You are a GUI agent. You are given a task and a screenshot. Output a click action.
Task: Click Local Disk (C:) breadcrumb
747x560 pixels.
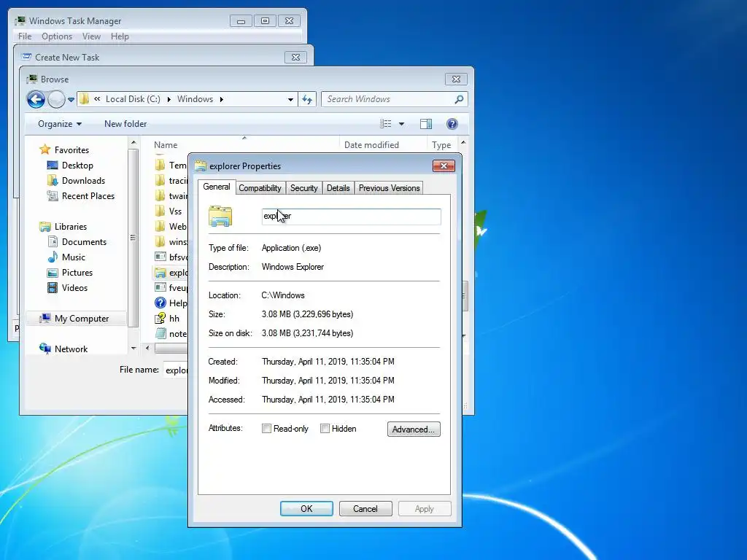[x=133, y=99]
